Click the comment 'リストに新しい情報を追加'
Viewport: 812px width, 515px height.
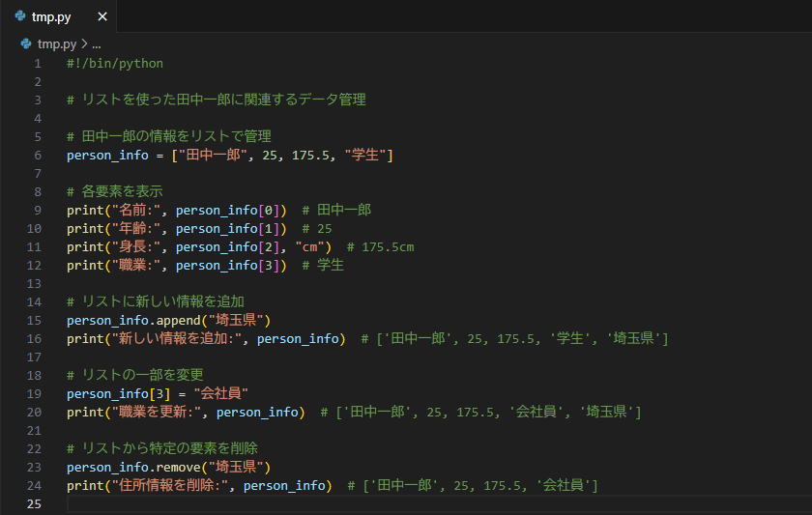[162, 301]
